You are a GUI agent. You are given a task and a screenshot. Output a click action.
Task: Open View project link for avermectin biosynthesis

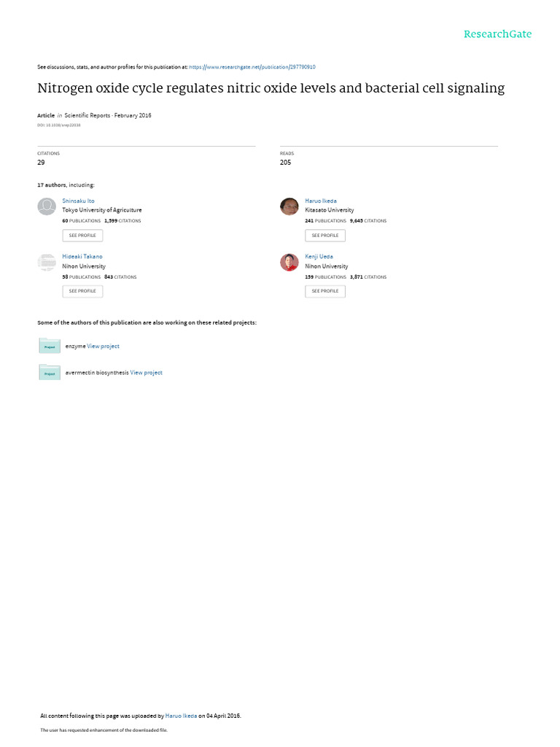(147, 373)
